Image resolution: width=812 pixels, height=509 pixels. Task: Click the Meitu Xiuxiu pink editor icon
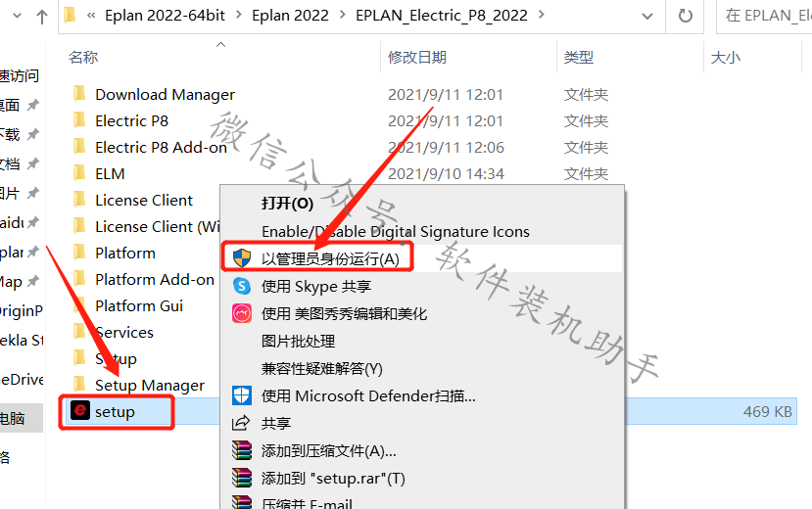[242, 313]
